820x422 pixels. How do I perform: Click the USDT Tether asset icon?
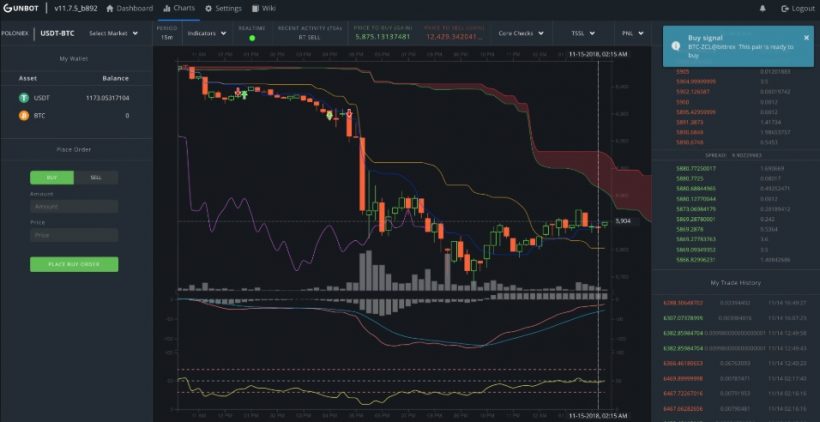pyautogui.click(x=24, y=98)
